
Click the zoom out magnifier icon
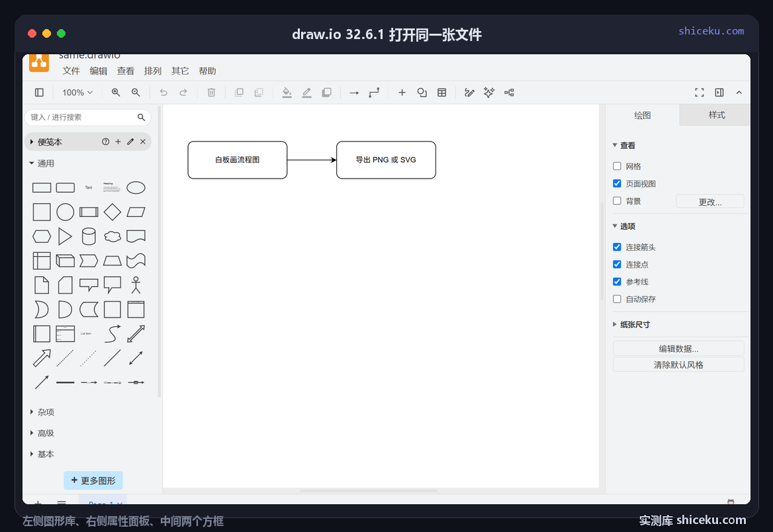coord(136,93)
